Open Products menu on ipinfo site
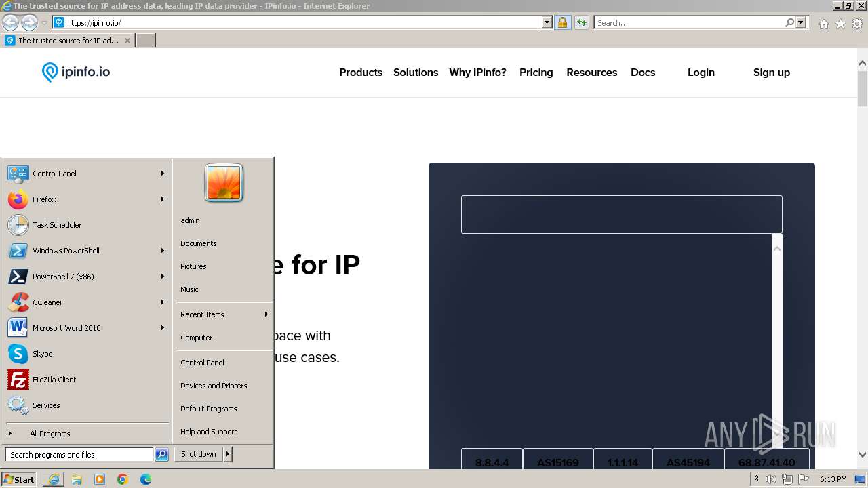868x488 pixels. click(x=361, y=73)
